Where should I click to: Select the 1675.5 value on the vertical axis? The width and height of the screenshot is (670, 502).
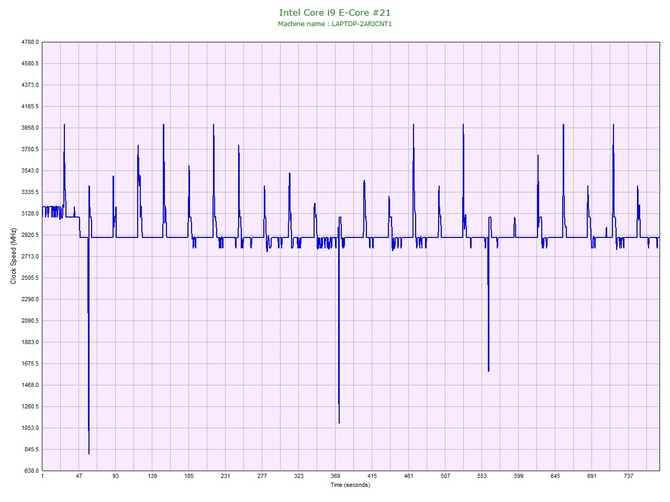point(30,364)
